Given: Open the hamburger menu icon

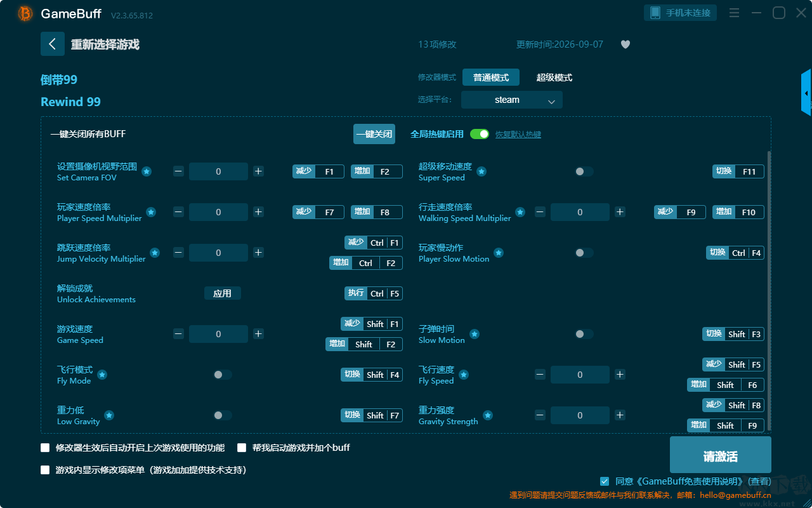Looking at the screenshot, I should 734,13.
